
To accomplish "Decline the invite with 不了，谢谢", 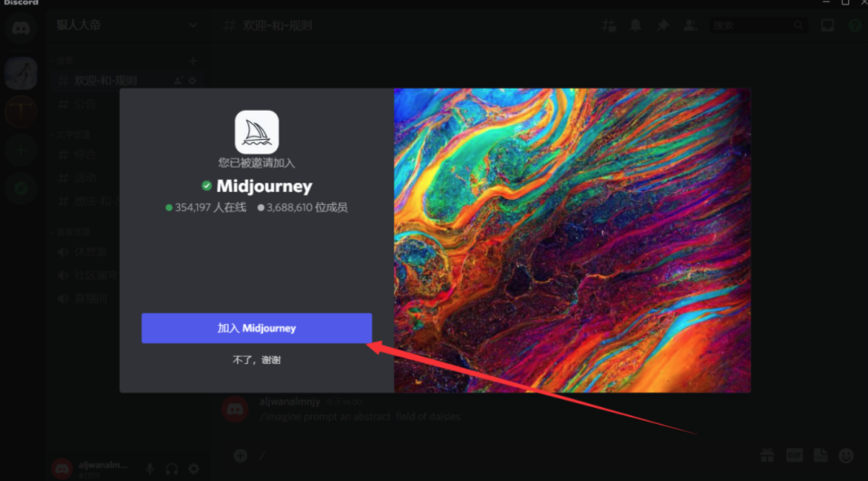I will [x=256, y=360].
